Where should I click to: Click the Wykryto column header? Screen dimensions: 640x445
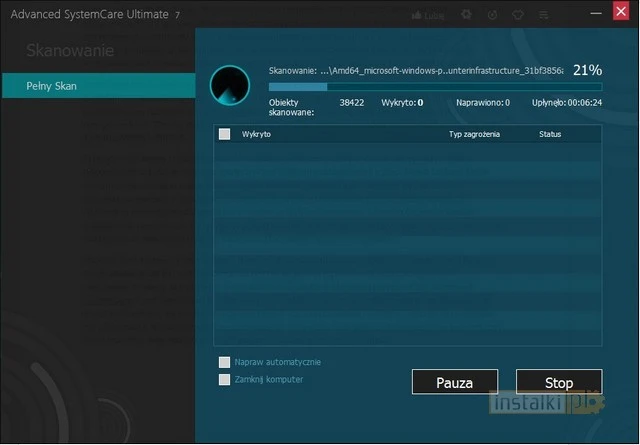click(257, 134)
